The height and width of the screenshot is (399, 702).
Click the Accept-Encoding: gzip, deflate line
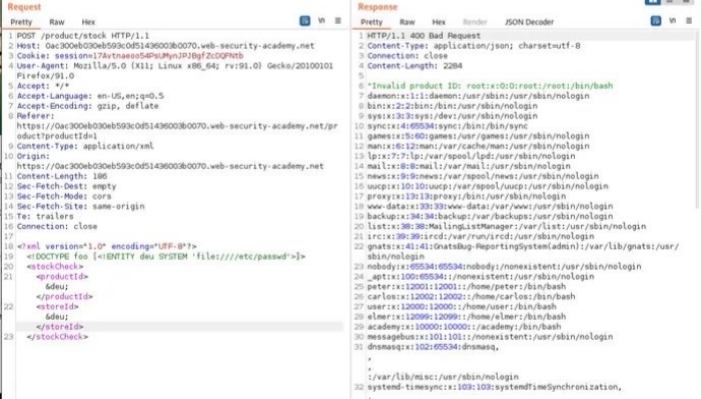point(88,106)
